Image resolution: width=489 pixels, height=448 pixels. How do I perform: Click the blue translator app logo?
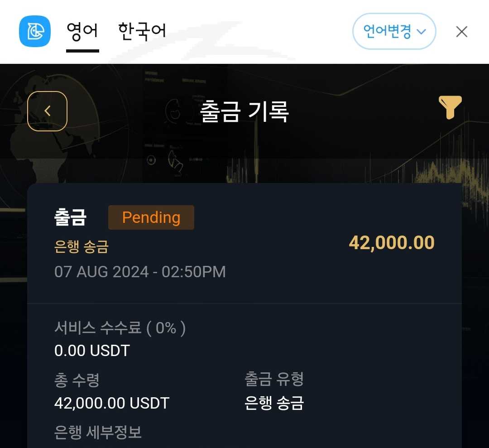[34, 31]
